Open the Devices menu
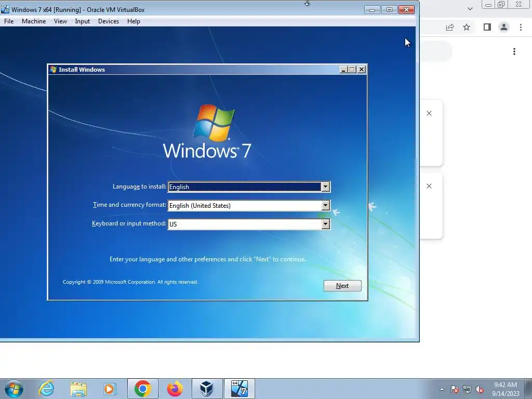 coord(109,21)
